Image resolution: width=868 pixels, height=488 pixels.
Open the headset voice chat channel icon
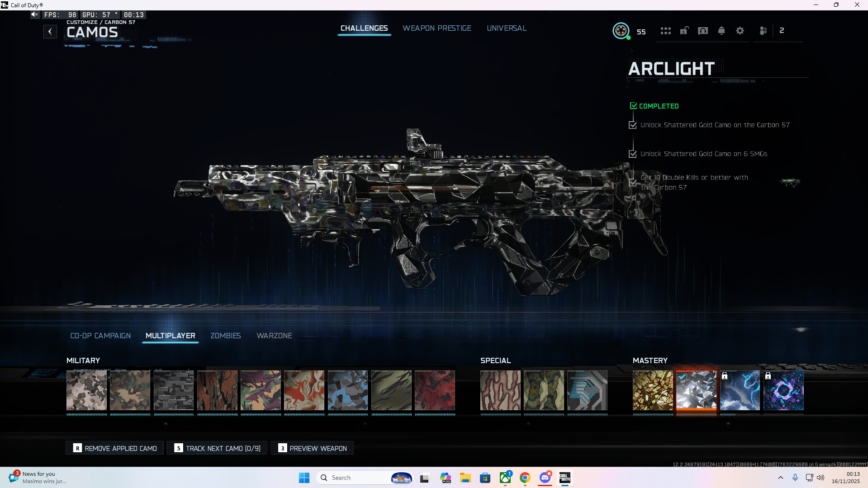[703, 31]
